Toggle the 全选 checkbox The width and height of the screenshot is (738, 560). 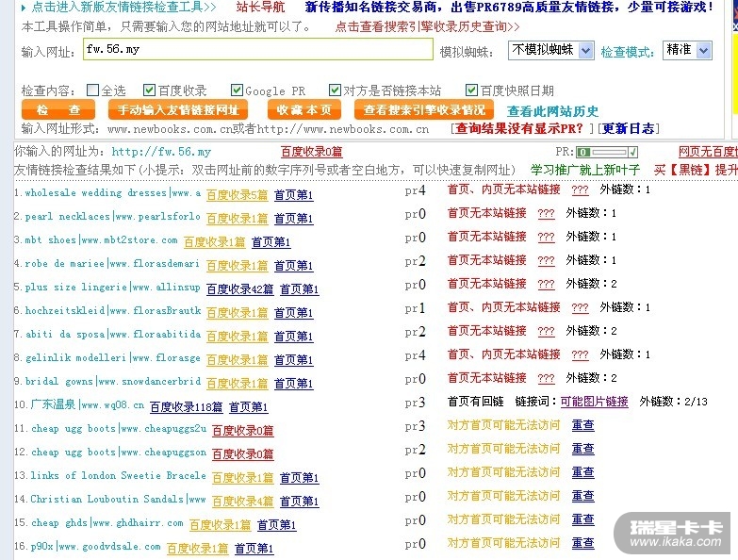tap(93, 90)
